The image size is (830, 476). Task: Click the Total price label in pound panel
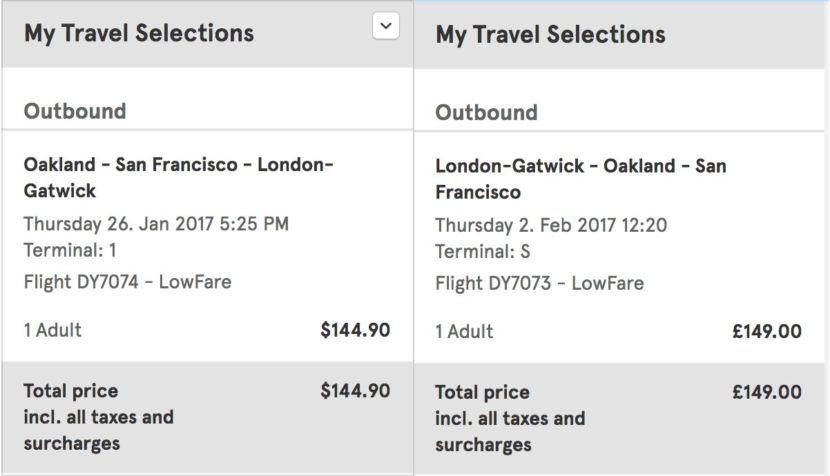[x=483, y=392]
